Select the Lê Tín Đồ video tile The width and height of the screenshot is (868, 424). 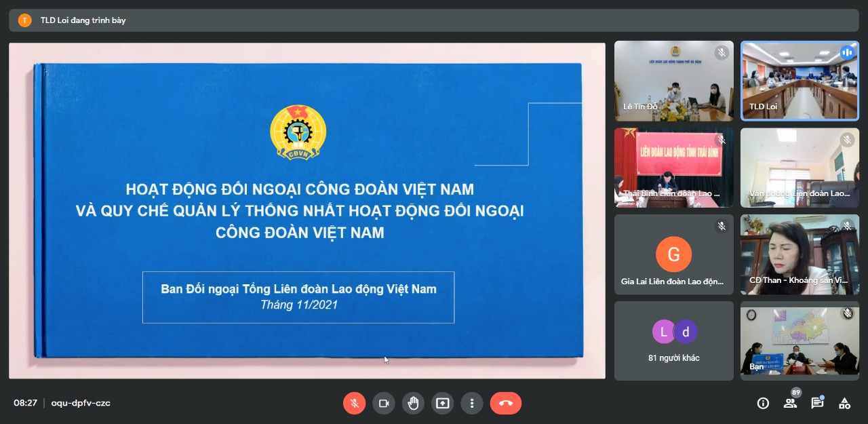(x=674, y=81)
